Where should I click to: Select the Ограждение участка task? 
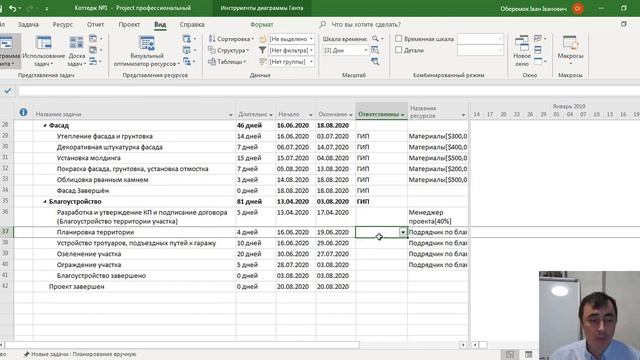89,265
